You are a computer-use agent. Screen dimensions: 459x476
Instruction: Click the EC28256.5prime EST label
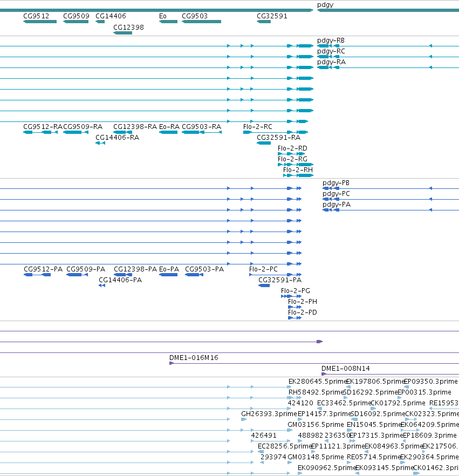pos(285,446)
